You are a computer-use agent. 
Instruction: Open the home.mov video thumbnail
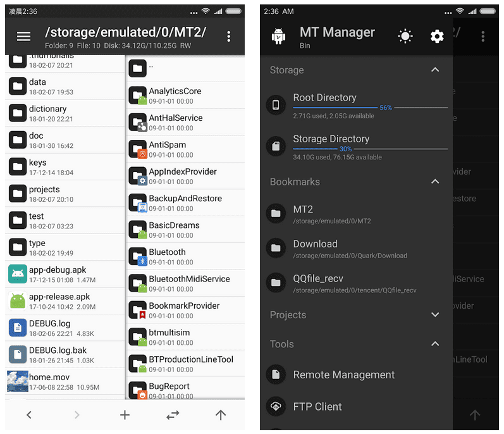click(18, 381)
